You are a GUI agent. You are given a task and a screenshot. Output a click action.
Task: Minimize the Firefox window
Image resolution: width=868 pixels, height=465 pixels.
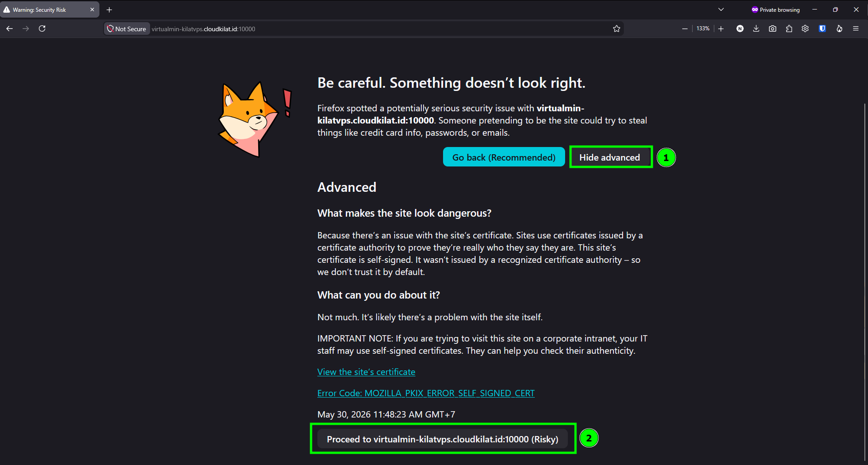coord(815,9)
